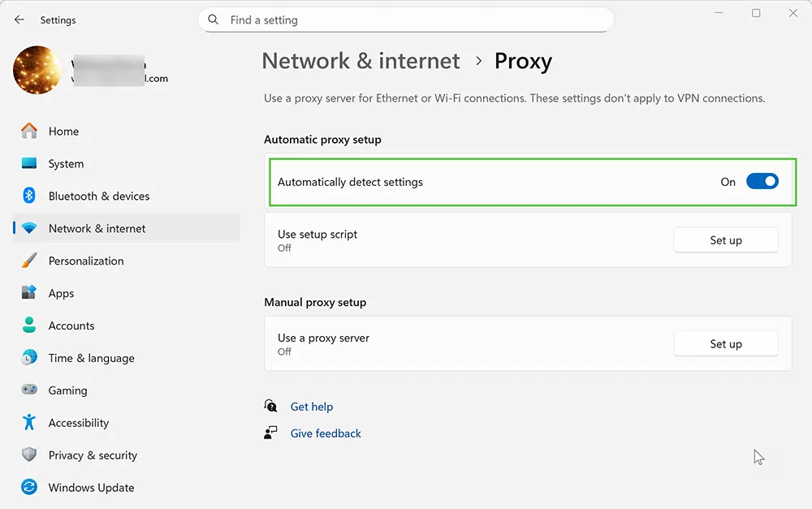Open Personalization settings
The image size is (812, 509).
tap(86, 261)
